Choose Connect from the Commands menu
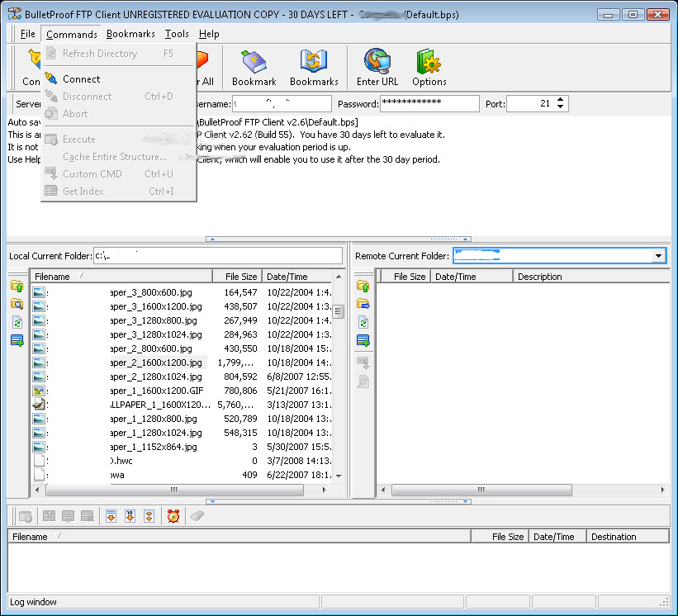The image size is (678, 616). click(x=118, y=79)
